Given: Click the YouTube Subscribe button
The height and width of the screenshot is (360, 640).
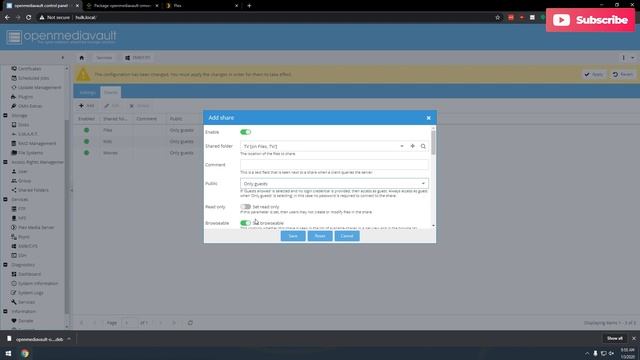Looking at the screenshot, I should [x=590, y=20].
